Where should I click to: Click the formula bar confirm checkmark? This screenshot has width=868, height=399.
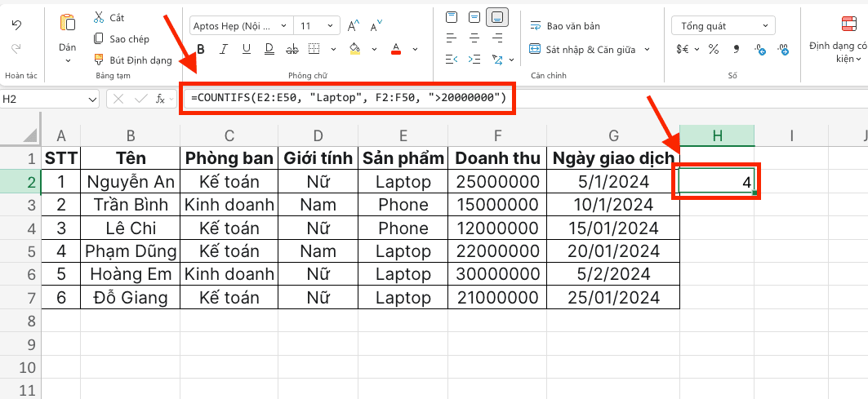tap(140, 99)
